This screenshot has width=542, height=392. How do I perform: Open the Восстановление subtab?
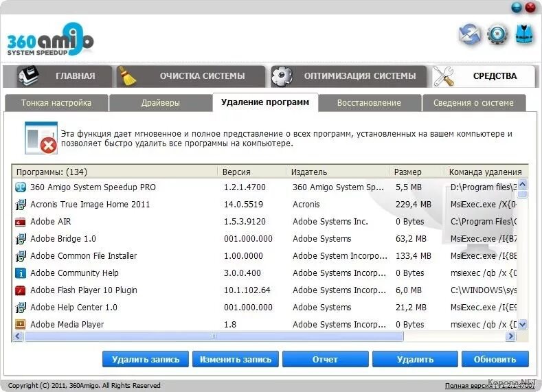(x=370, y=103)
